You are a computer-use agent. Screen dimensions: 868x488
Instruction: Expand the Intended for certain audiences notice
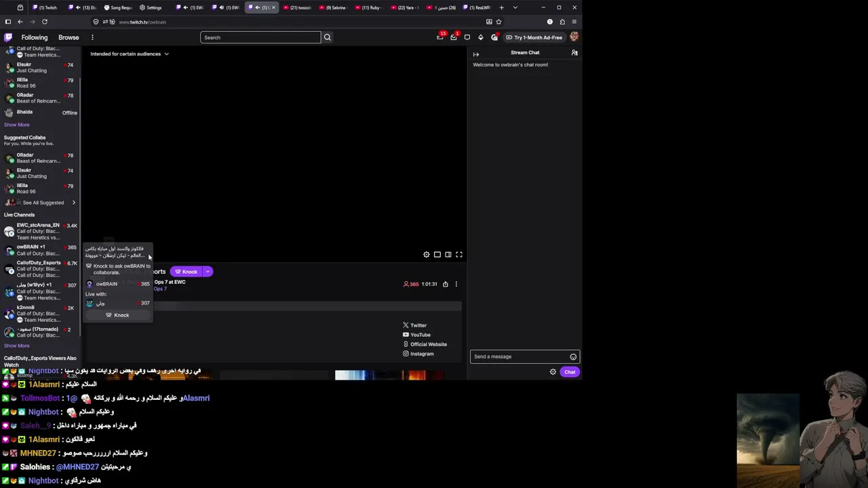[130, 54]
